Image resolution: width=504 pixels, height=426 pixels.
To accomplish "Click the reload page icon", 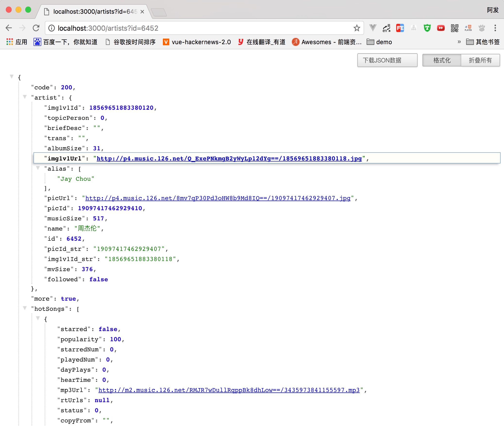I will click(36, 28).
